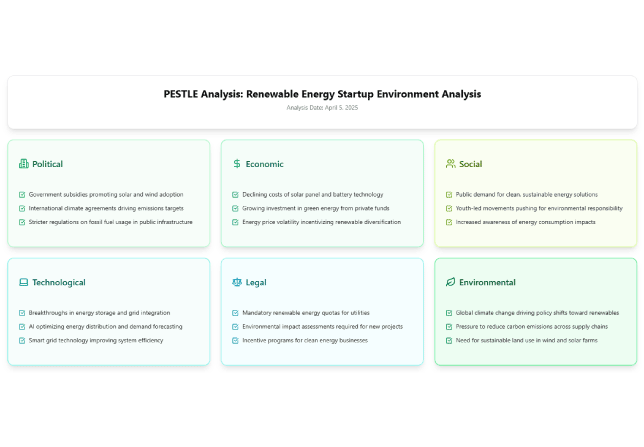Screen dimensions: 644x447
Task: Toggle checkbox for Youth-led movements item
Action: click(449, 208)
